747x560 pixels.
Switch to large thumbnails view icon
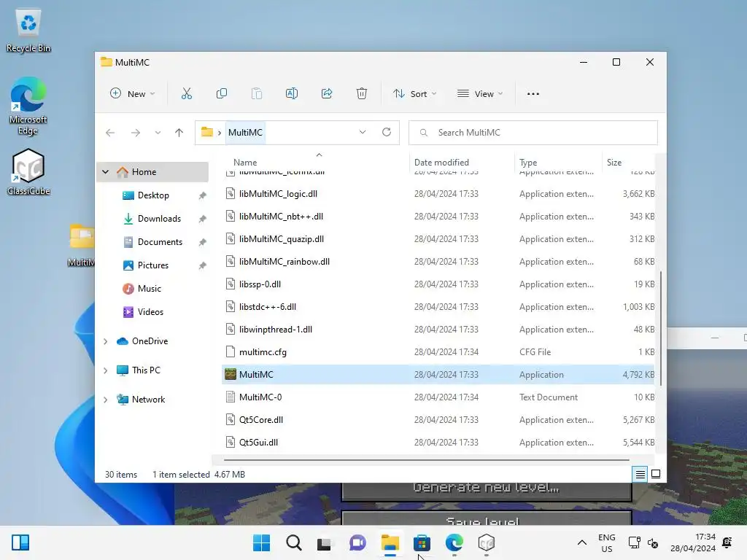(656, 474)
